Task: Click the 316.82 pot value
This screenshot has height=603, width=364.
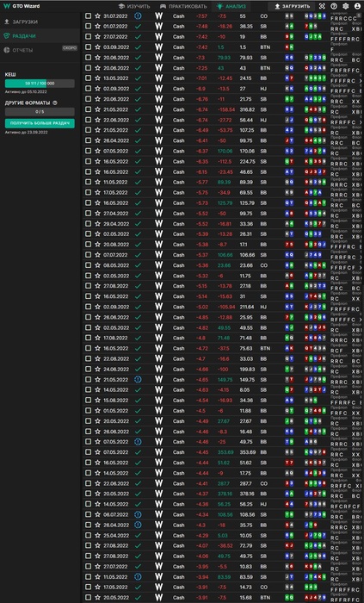Action: click(246, 109)
